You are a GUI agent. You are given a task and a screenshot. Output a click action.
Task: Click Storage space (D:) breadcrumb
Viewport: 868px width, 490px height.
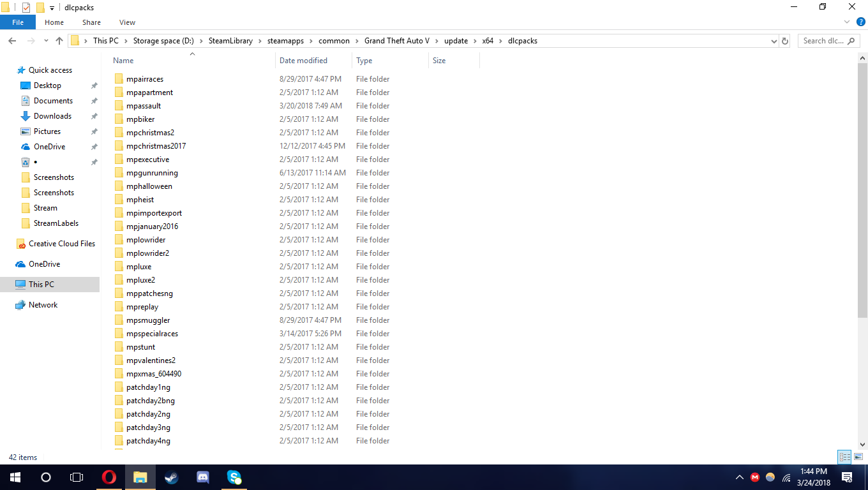163,41
